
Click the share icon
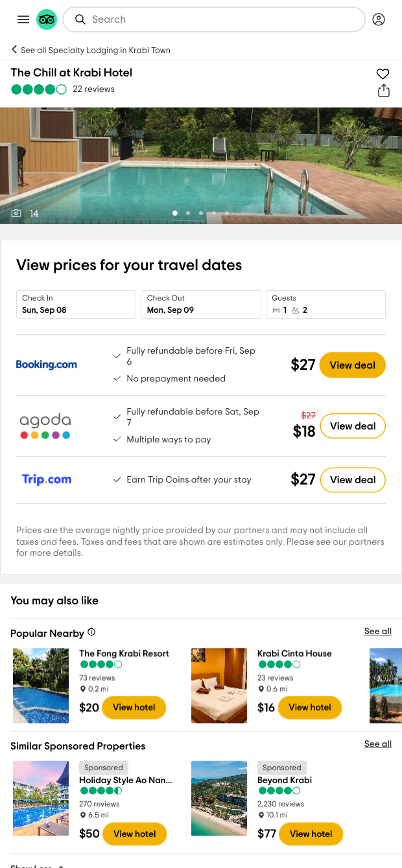point(384,91)
